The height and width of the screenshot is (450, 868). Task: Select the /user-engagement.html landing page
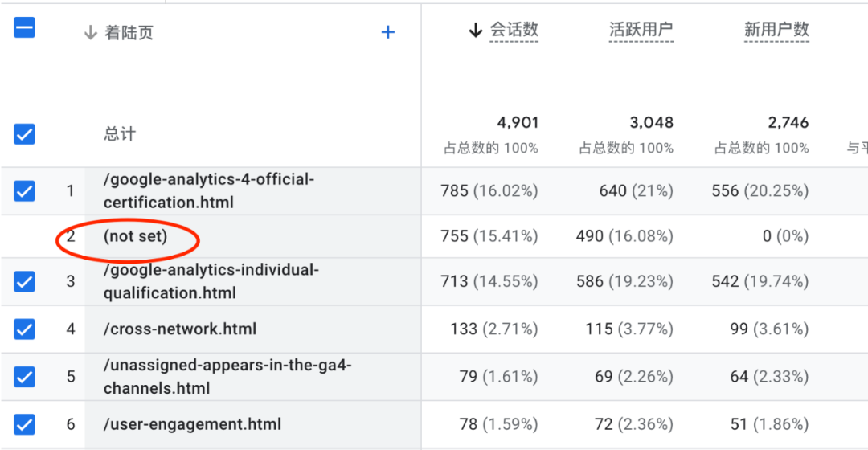[192, 423]
